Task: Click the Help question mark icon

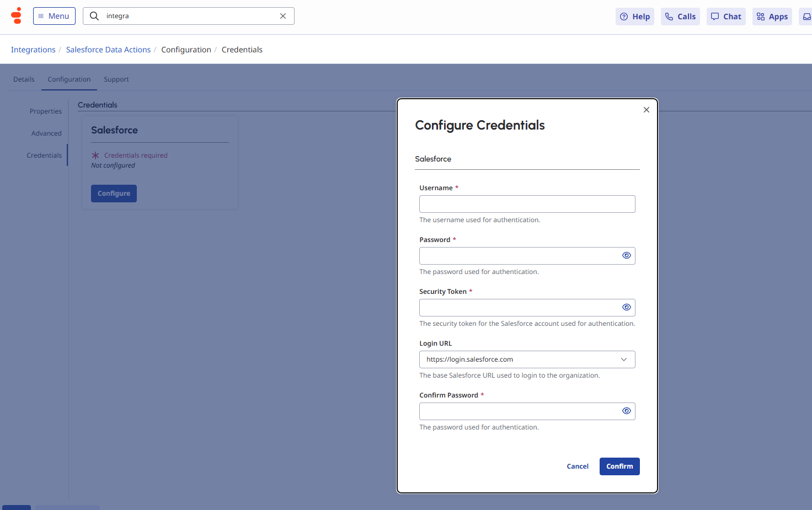Action: 624,17
